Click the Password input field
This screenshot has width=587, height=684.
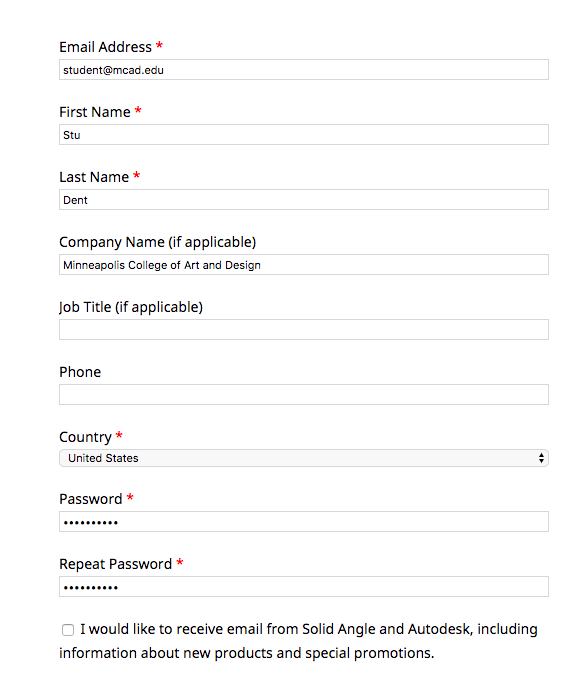click(304, 522)
